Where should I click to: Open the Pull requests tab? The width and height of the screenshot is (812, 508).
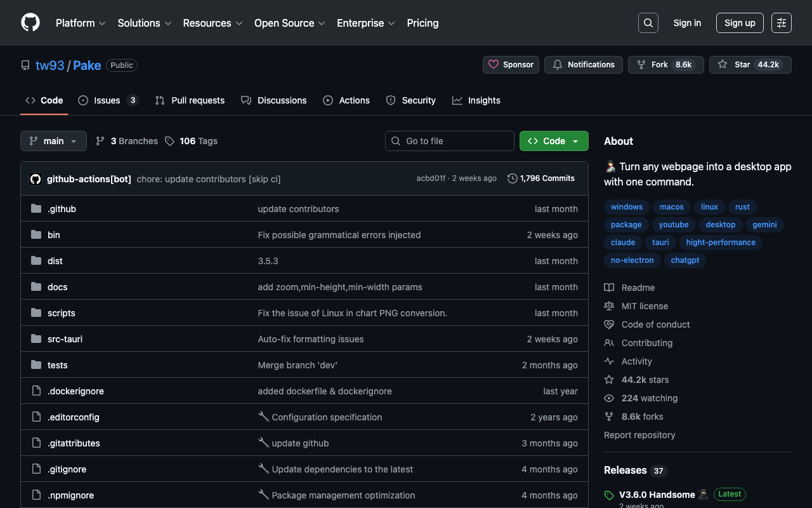tap(190, 100)
